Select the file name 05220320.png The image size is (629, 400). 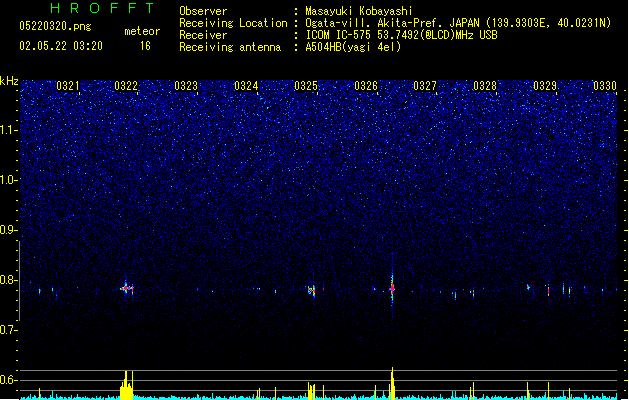pyautogui.click(x=55, y=26)
